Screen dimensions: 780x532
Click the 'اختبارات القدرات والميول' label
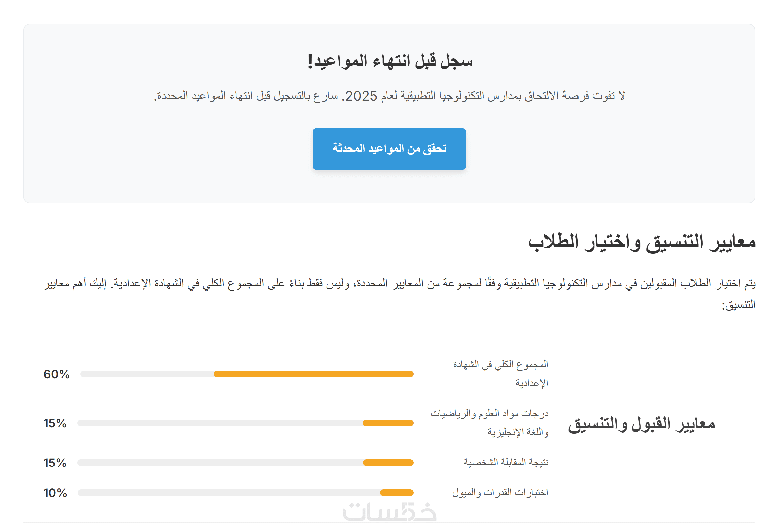point(500,492)
